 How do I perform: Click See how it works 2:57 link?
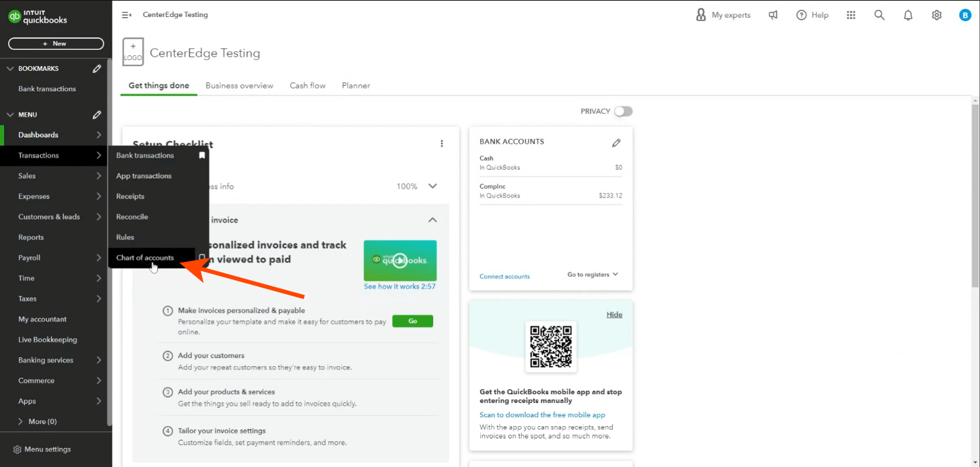click(400, 286)
